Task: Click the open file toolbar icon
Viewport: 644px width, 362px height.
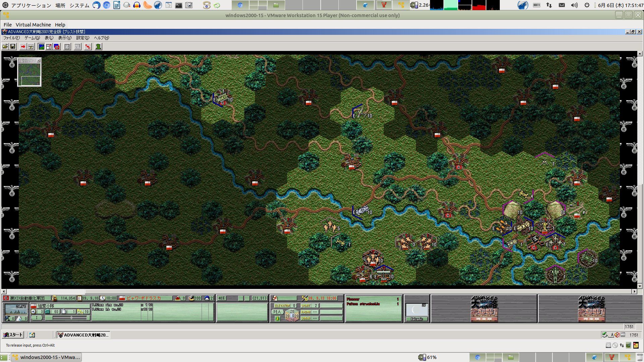Action: (5, 47)
